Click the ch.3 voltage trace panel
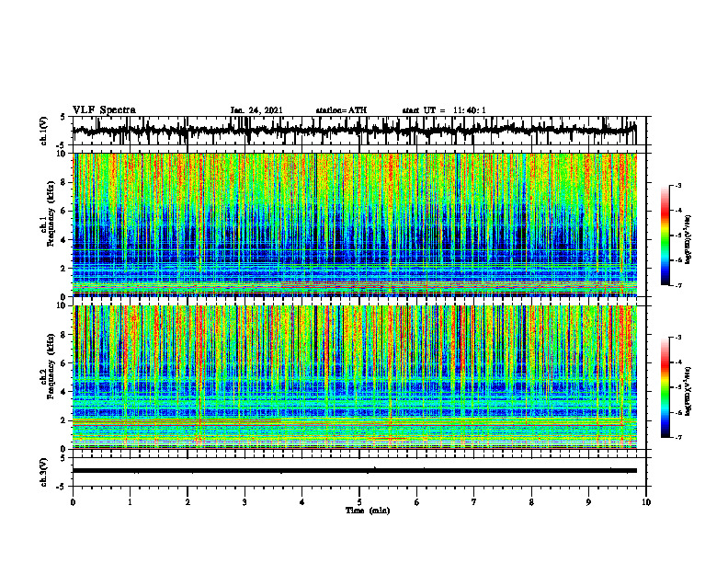 tap(359, 472)
